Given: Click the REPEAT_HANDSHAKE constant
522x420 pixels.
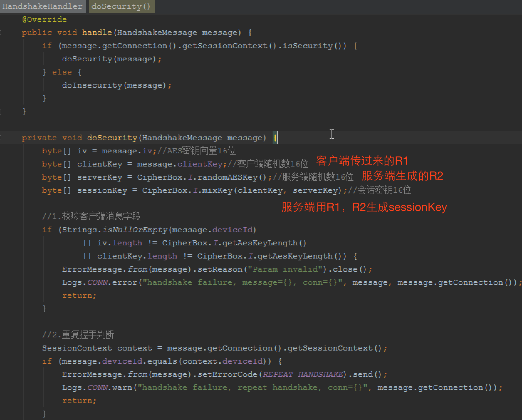Looking at the screenshot, I should pyautogui.click(x=303, y=374).
